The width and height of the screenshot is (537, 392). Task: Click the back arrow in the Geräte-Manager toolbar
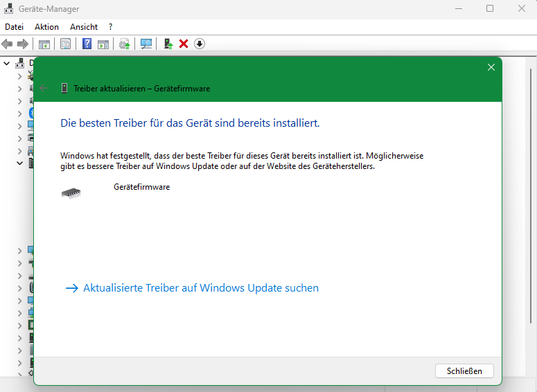click(x=8, y=44)
